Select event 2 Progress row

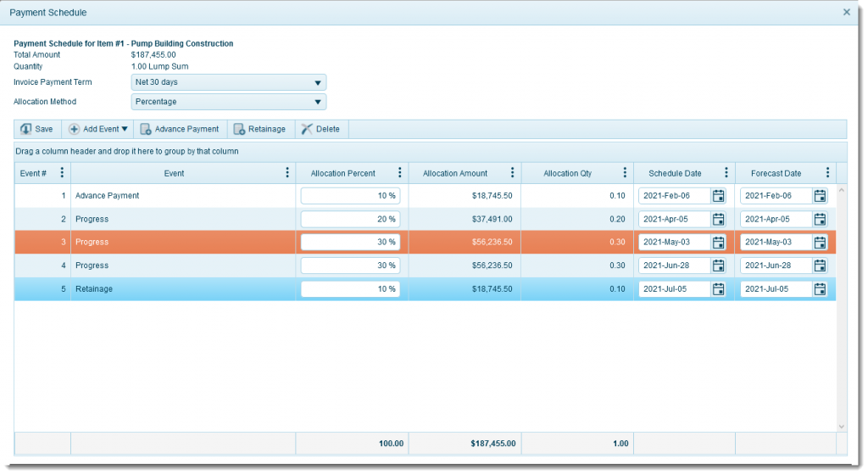tap(426, 219)
